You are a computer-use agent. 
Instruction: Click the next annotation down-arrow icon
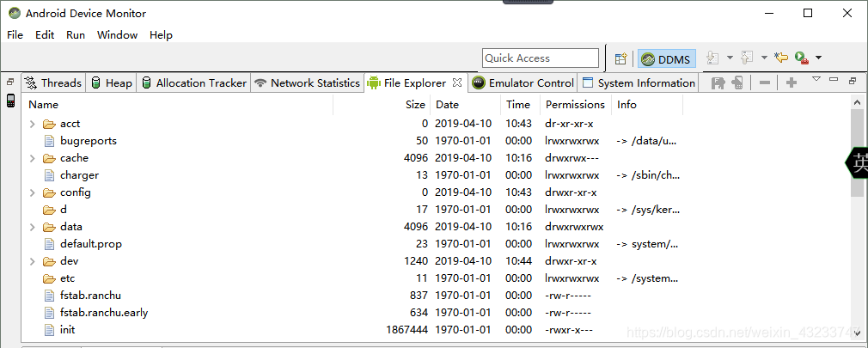click(x=713, y=58)
